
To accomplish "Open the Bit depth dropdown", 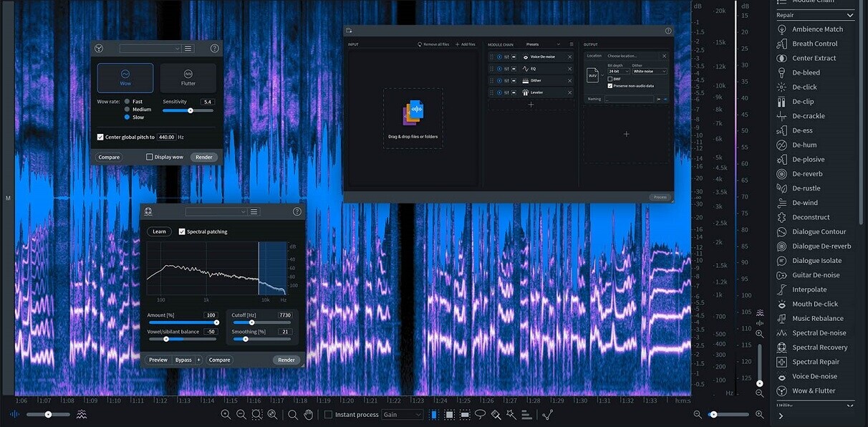I will click(618, 72).
